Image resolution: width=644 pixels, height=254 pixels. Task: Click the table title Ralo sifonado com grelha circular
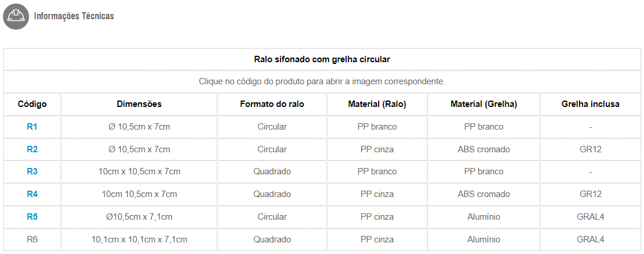point(322,60)
